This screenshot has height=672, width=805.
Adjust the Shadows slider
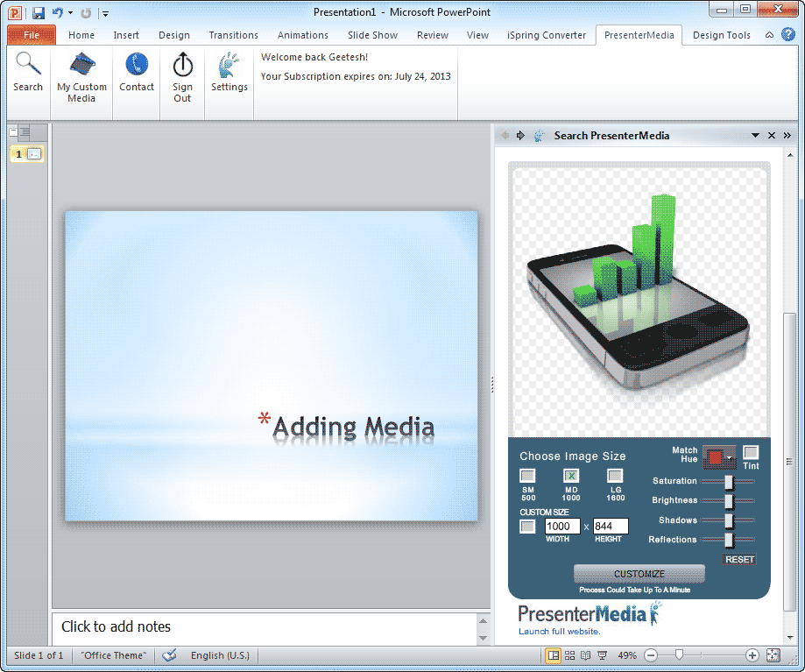click(729, 520)
